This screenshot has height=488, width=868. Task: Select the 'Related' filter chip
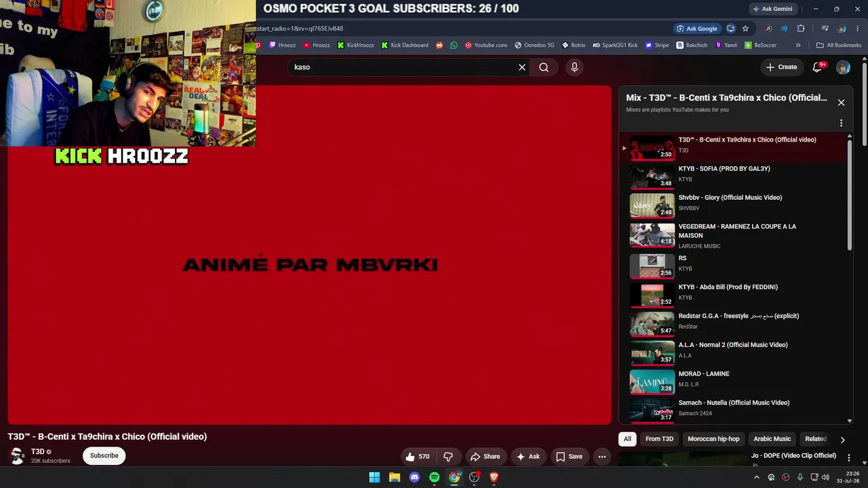point(815,439)
